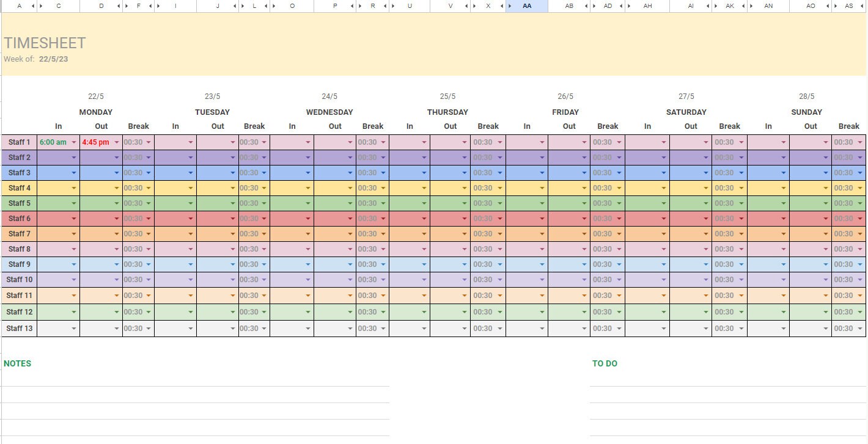
Task: Open the Staff 9 Thursday In dropdown
Action: [x=425, y=264]
